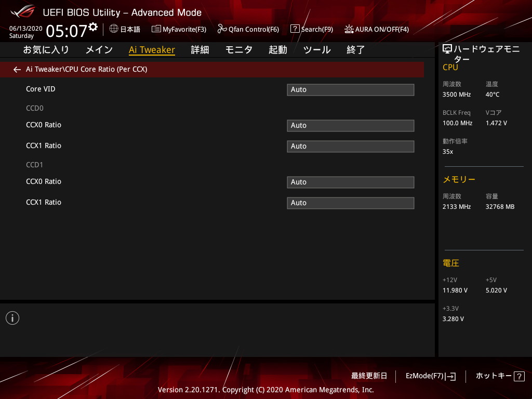Image resolution: width=532 pixels, height=399 pixels.
Task: Click the hardware monitor screen icon
Action: pyautogui.click(x=447, y=49)
